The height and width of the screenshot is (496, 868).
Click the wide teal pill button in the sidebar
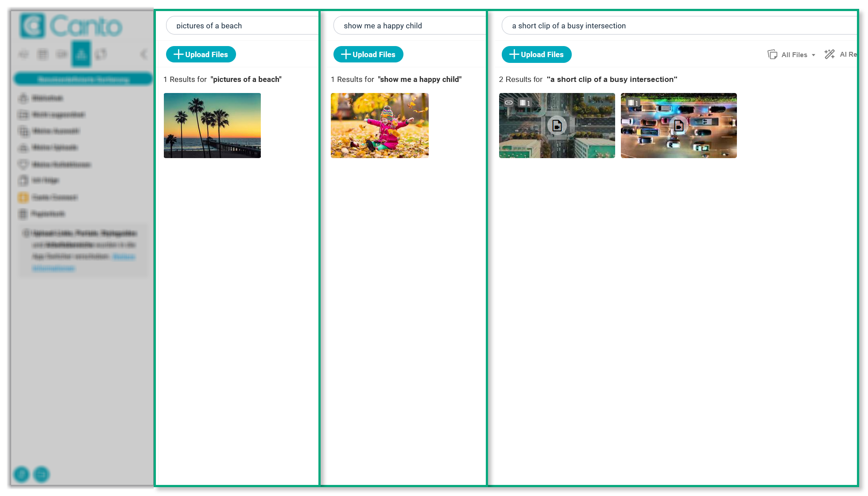[x=83, y=79]
